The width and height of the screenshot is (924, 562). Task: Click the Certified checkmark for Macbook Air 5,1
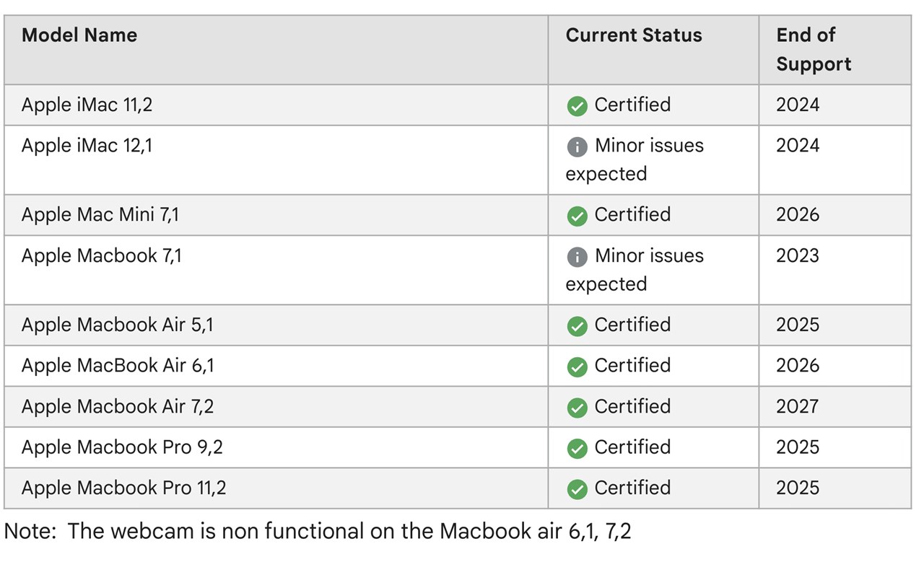pos(577,326)
